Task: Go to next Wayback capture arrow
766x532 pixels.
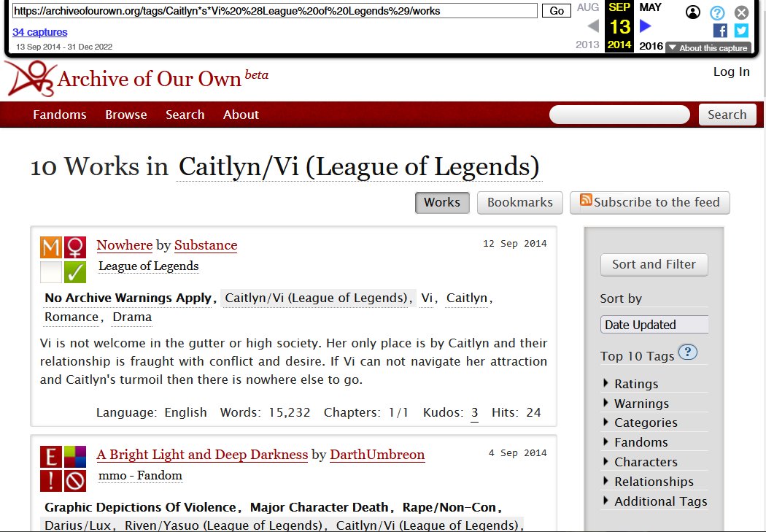Action: click(646, 26)
